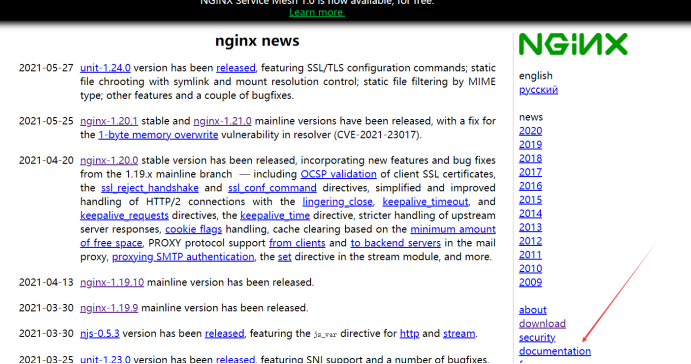Open the 2020 news archive

530,131
